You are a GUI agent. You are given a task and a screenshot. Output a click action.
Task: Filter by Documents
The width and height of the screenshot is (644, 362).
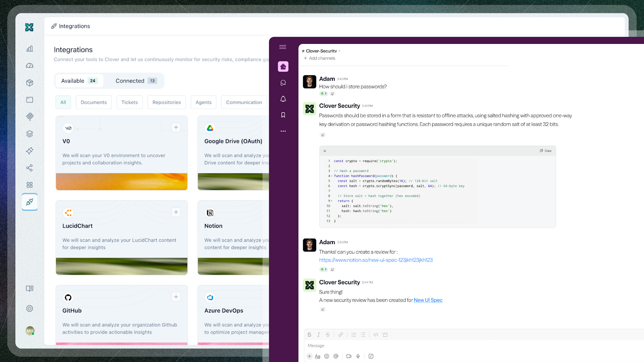(x=94, y=102)
